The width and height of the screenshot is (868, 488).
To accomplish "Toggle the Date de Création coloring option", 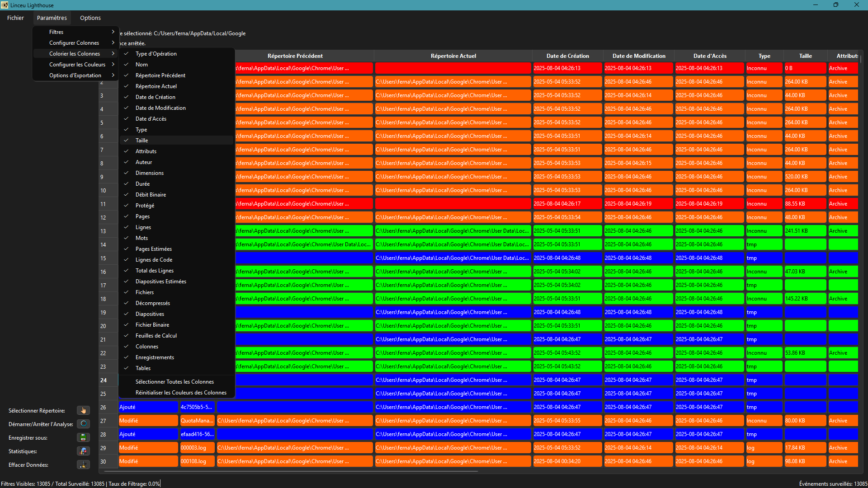I will click(155, 97).
